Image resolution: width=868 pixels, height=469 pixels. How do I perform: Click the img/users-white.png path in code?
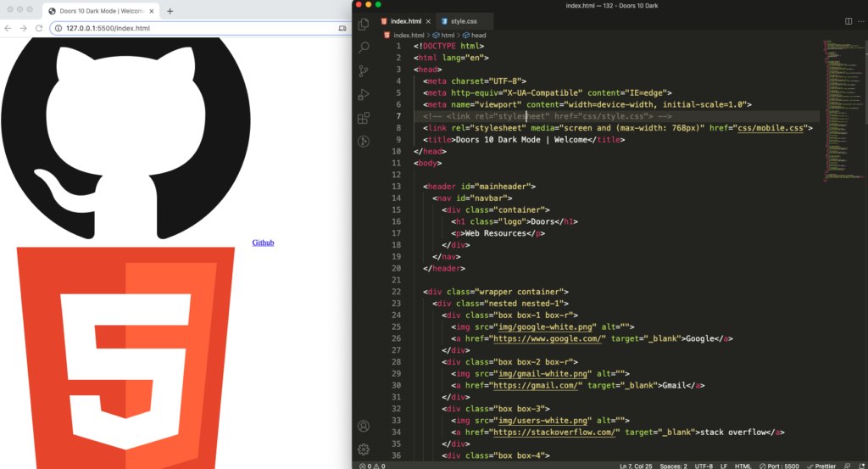542,421
